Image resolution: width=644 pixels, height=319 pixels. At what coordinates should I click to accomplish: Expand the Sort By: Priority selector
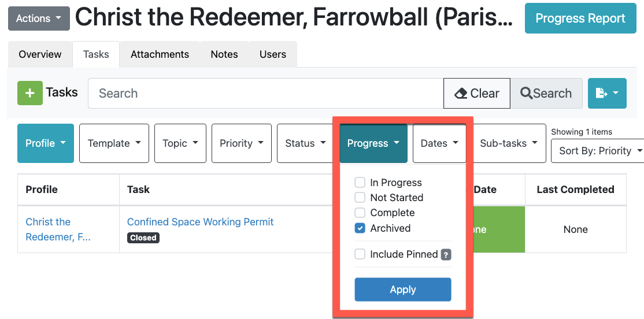pos(600,151)
